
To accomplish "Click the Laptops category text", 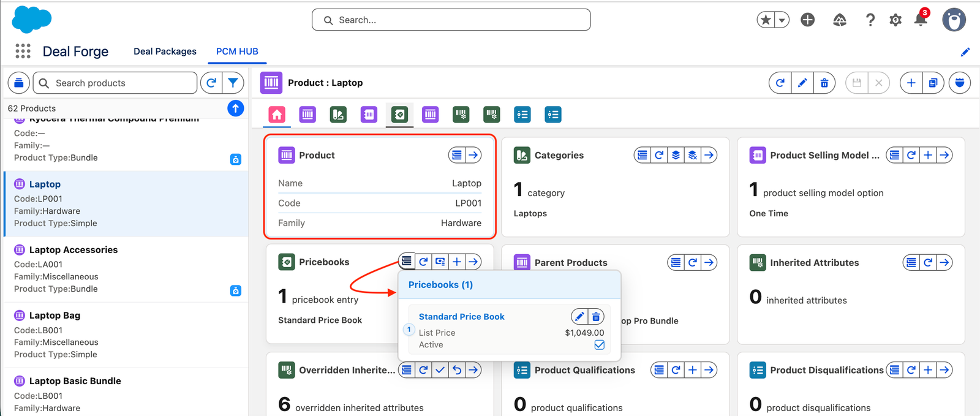I will pos(530,213).
